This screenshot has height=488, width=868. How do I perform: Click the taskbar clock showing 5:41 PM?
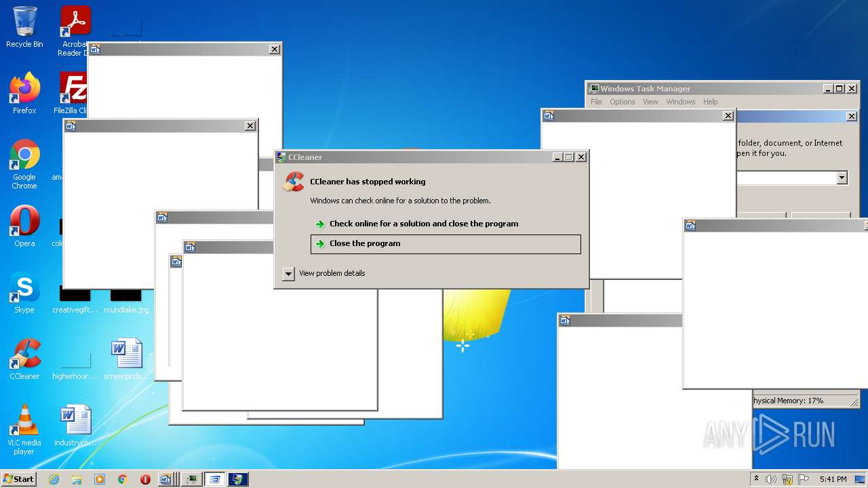[x=833, y=479]
